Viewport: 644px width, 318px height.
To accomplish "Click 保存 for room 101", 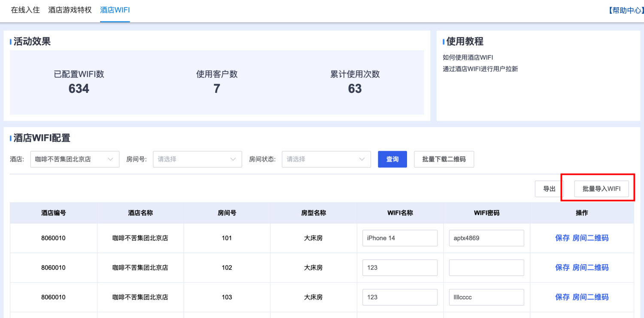I will click(562, 238).
